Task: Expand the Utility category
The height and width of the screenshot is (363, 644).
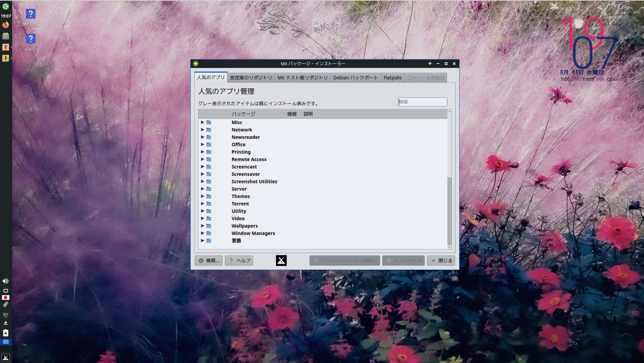Action: (203, 211)
